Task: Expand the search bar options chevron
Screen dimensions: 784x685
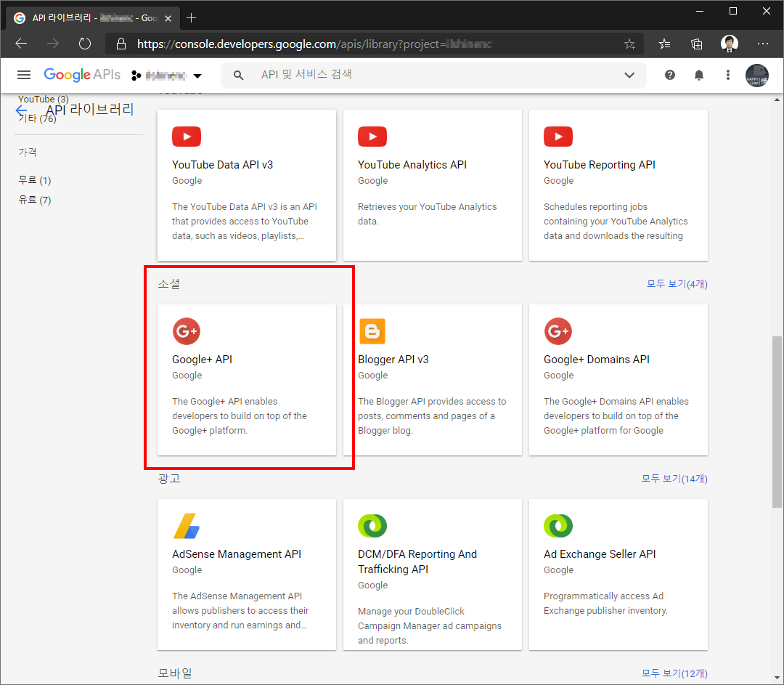Action: click(x=629, y=75)
